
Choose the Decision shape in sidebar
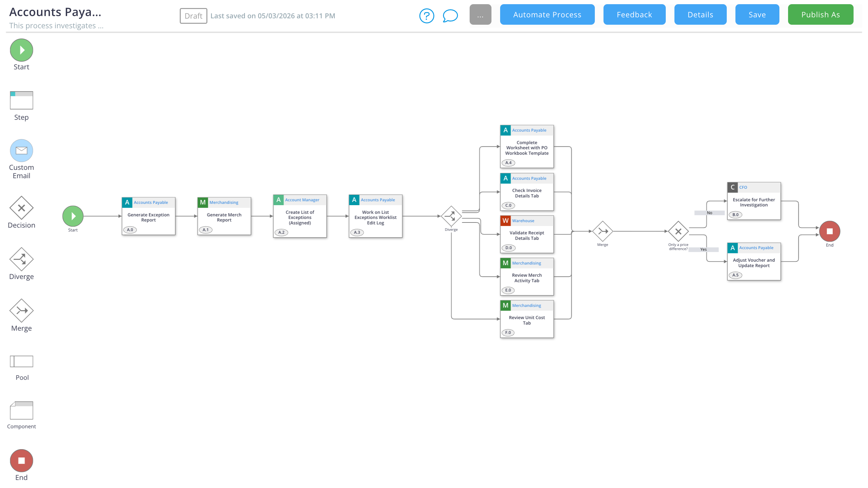[x=21, y=208]
